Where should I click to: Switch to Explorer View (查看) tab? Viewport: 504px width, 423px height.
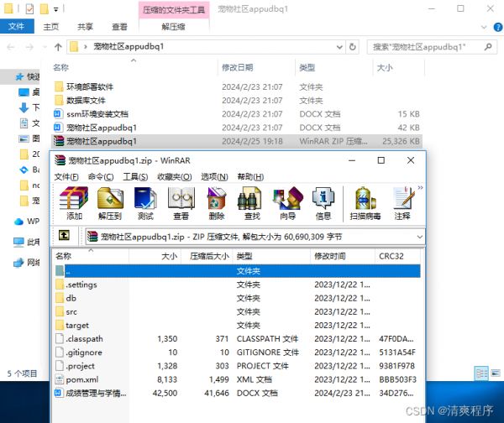click(x=119, y=27)
